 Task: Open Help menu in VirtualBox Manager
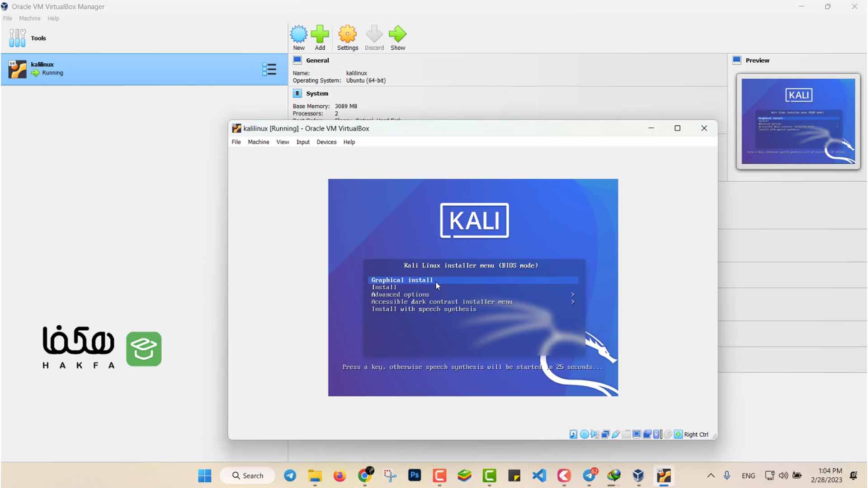click(53, 19)
